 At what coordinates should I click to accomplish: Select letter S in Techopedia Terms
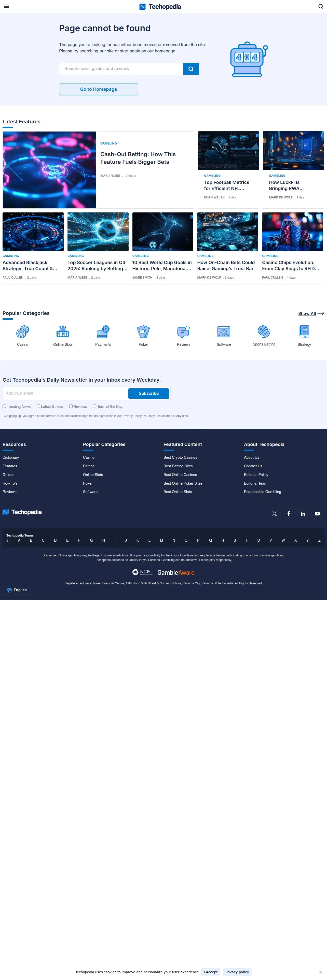tap(235, 541)
